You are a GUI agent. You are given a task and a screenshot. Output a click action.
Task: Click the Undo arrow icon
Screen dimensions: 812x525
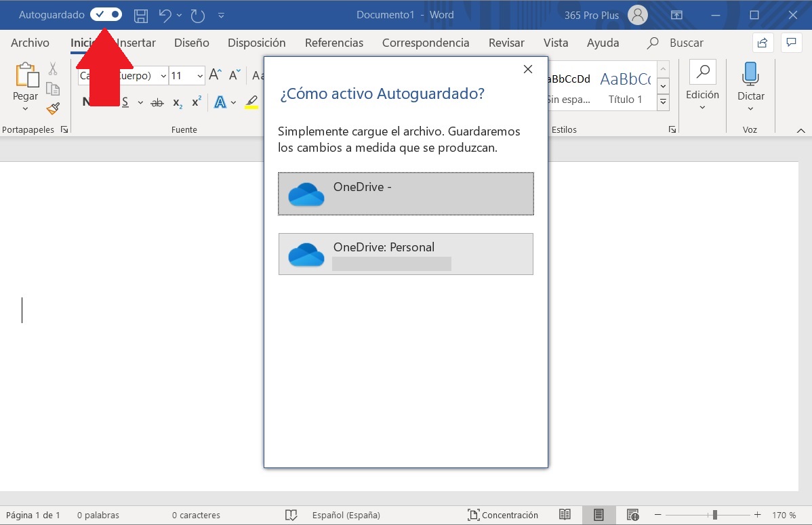pos(165,15)
